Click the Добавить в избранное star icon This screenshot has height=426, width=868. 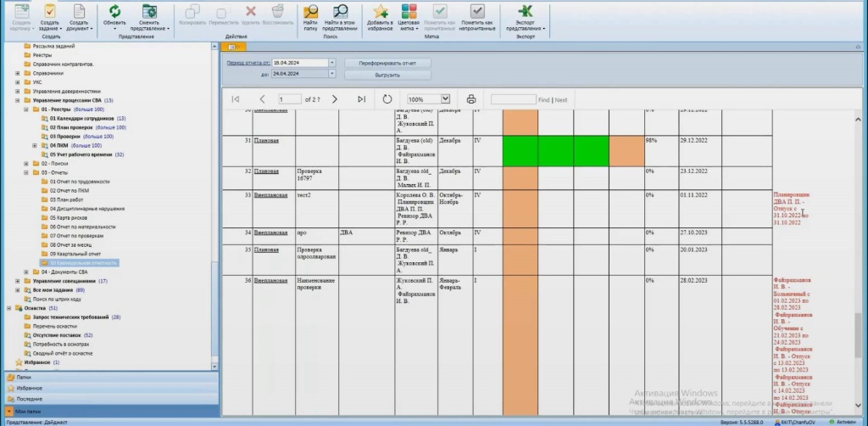tap(381, 11)
